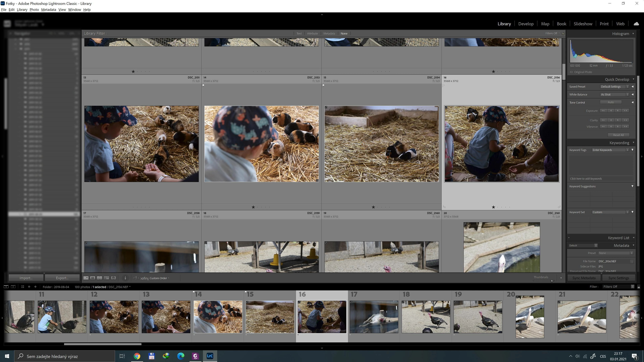Select the Painter spray can tool
The width and height of the screenshot is (644, 362).
click(125, 278)
